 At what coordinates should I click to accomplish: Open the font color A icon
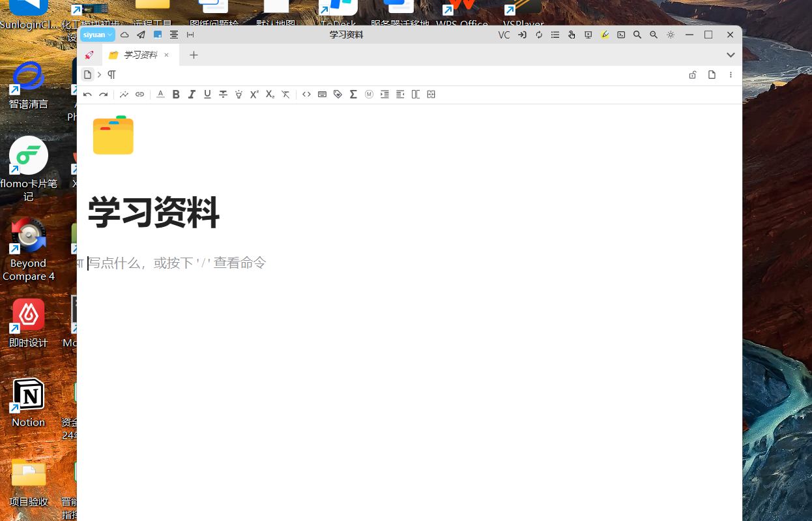pos(160,95)
